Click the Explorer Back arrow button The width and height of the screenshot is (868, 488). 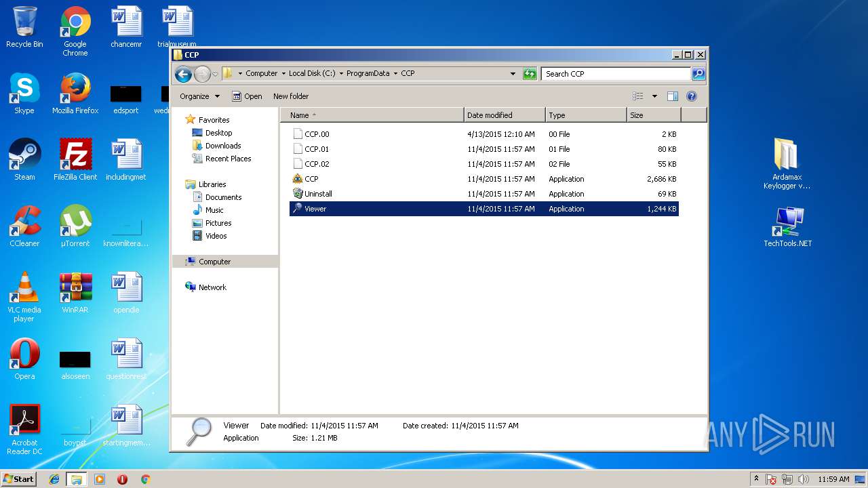pyautogui.click(x=183, y=74)
